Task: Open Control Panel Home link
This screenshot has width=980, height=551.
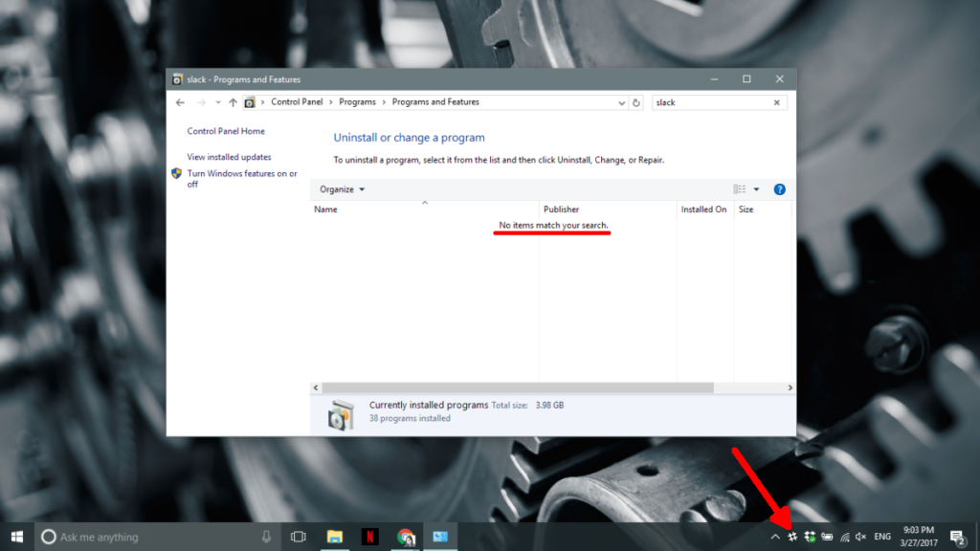Action: [x=226, y=131]
